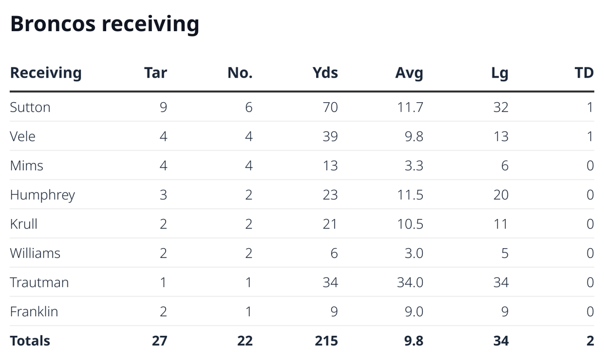The image size is (604, 364).
Task: Select Sutton's 11.7 average cell
Action: click(x=410, y=107)
